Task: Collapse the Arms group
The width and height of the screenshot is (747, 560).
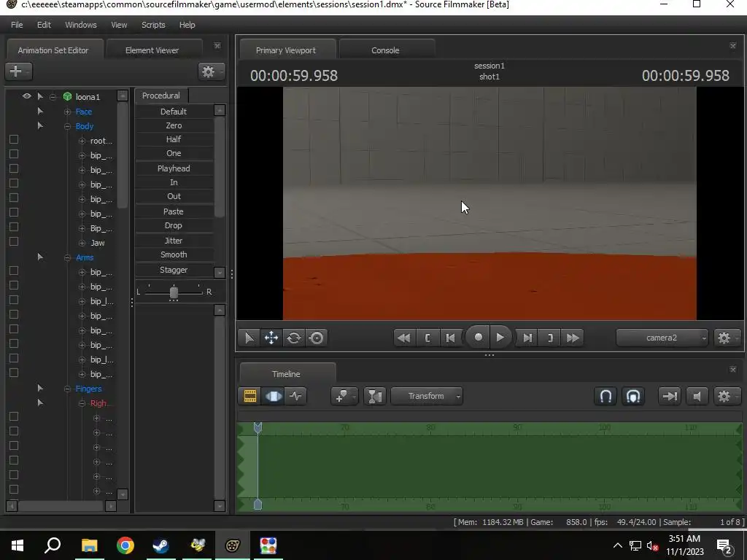Action: coord(67,257)
